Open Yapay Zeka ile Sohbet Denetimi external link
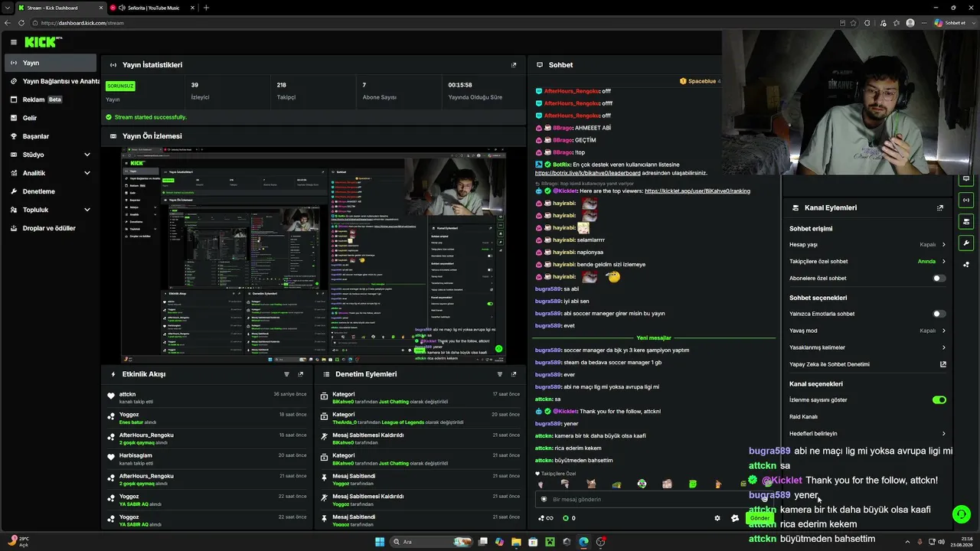 click(x=943, y=364)
